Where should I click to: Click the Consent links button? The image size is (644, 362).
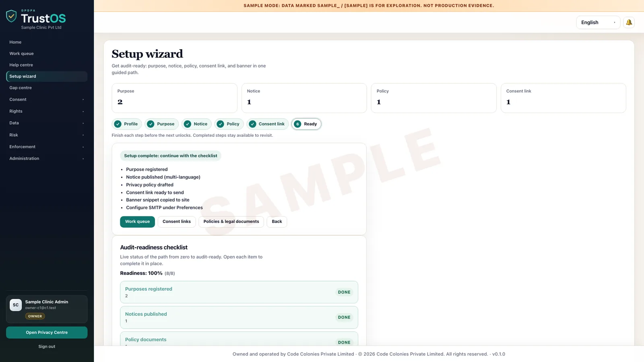[x=177, y=222]
